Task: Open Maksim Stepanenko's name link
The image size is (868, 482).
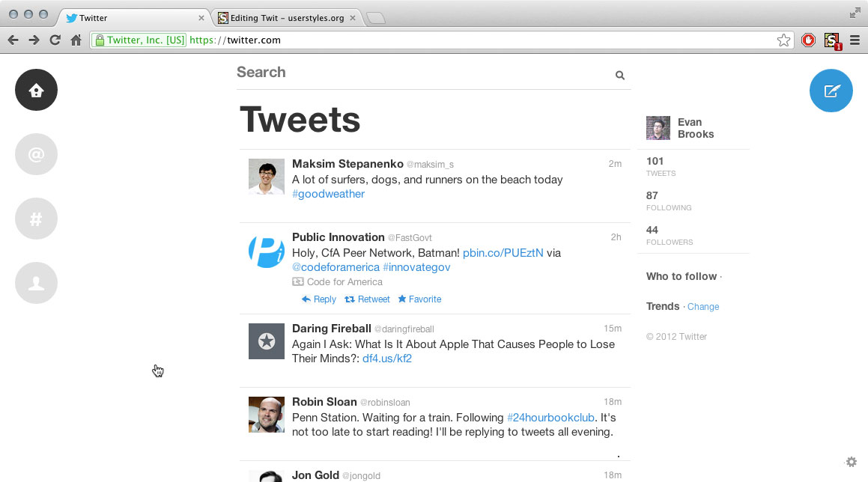Action: click(347, 164)
